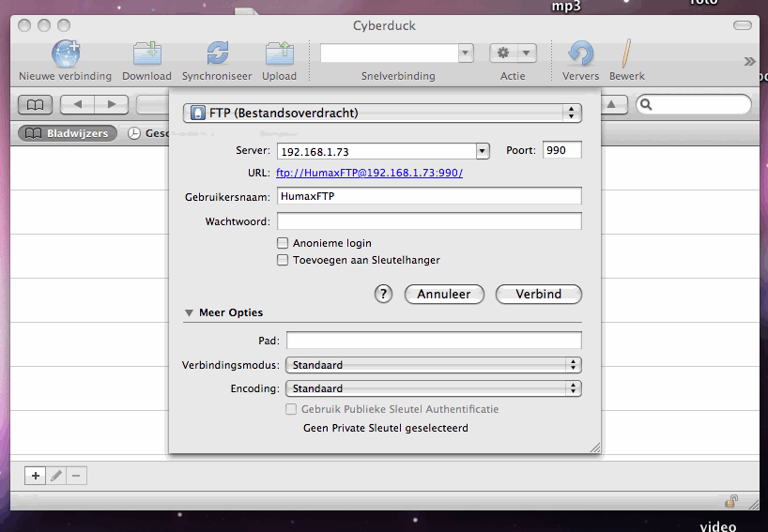Click the Server address field
Image resolution: width=768 pixels, height=532 pixels.
click(x=376, y=151)
